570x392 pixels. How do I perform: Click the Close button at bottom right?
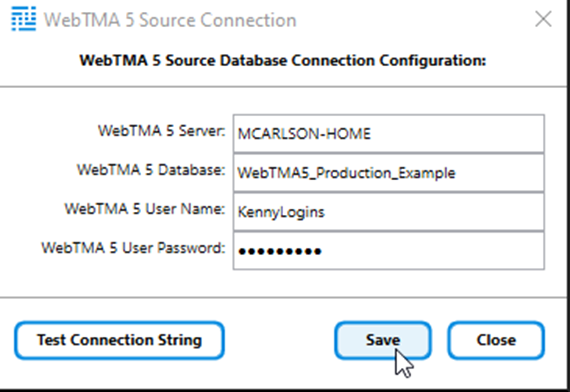[x=496, y=340]
